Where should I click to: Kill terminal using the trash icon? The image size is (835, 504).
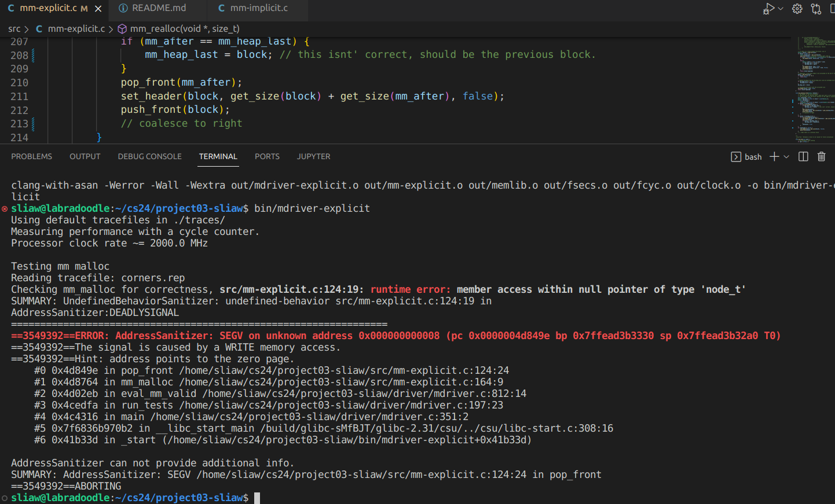tap(821, 157)
